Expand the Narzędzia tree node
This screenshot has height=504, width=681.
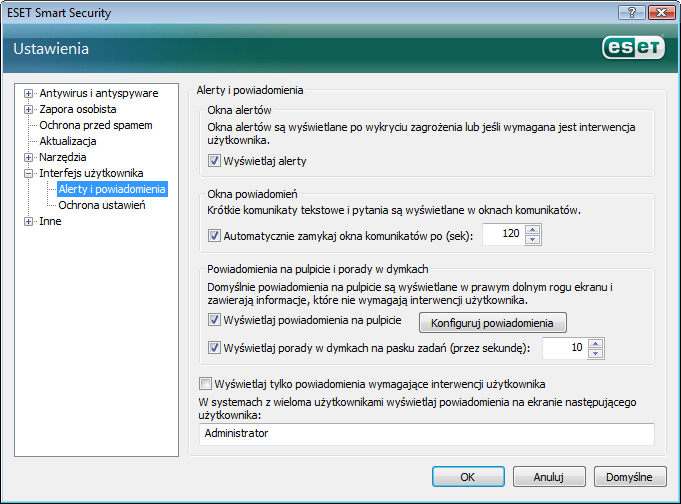[28, 157]
